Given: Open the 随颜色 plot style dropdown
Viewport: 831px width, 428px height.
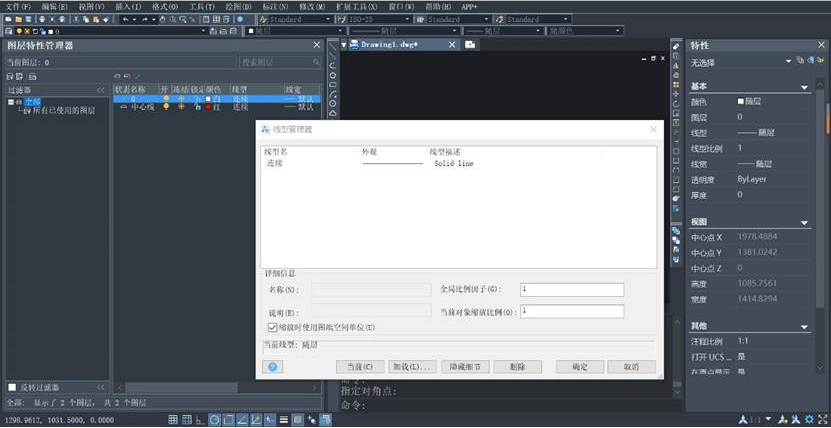Looking at the screenshot, I should pyautogui.click(x=585, y=31).
